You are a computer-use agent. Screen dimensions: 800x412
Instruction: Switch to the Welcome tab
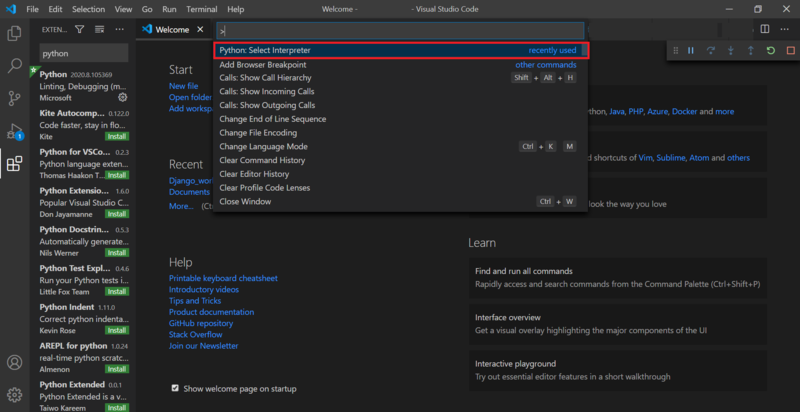(x=173, y=30)
